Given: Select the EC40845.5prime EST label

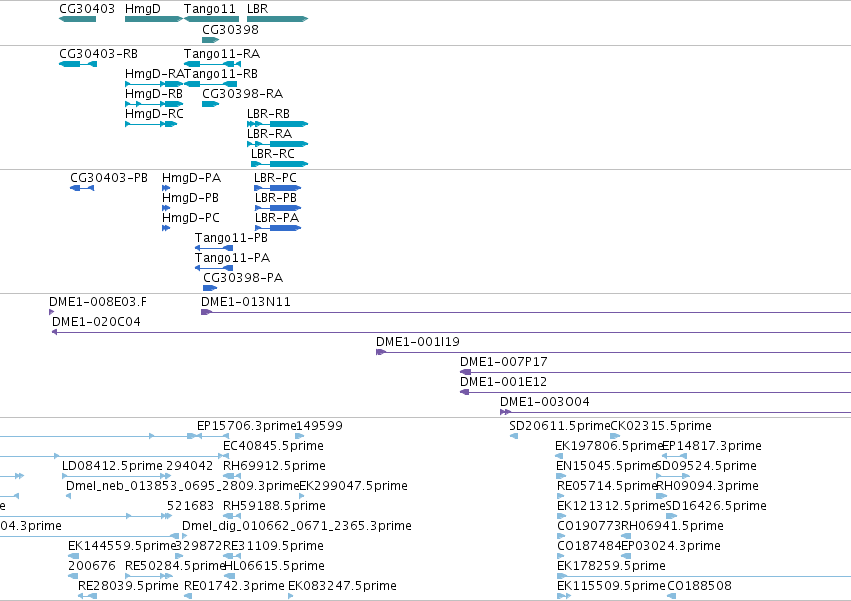Looking at the screenshot, I should pos(274,446).
